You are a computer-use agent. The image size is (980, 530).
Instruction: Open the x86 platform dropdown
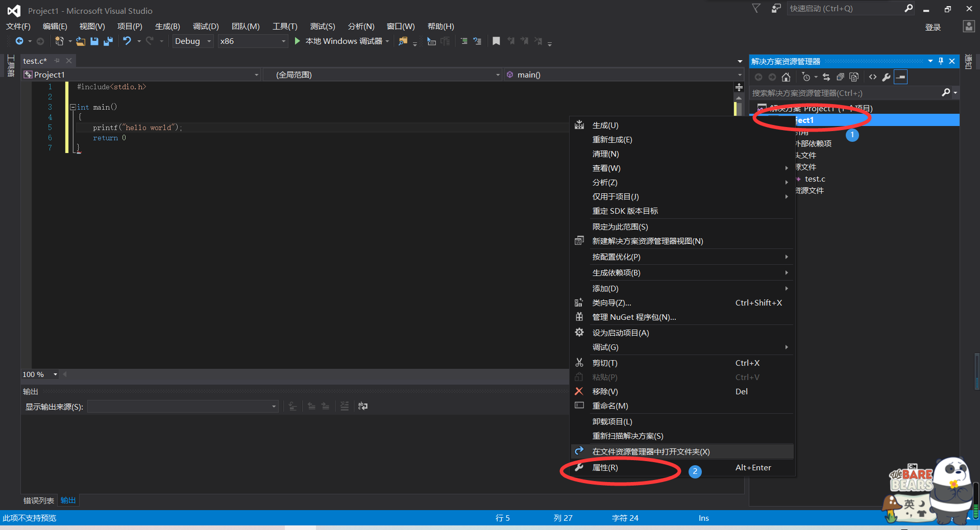pyautogui.click(x=253, y=41)
